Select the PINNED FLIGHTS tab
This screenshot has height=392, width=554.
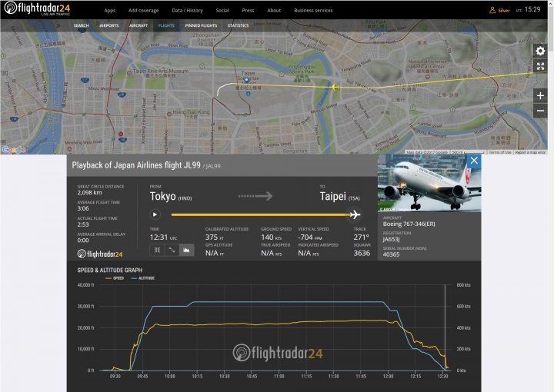(x=201, y=25)
